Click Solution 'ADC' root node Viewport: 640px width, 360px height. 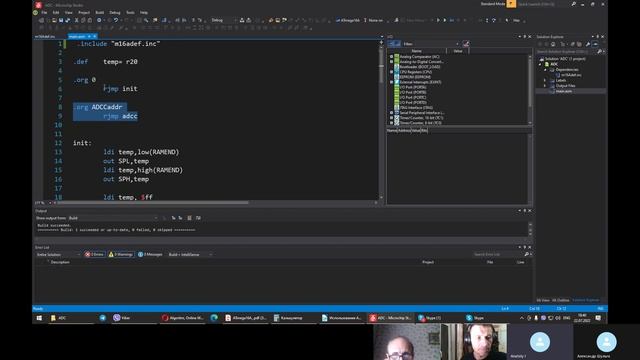click(565, 59)
